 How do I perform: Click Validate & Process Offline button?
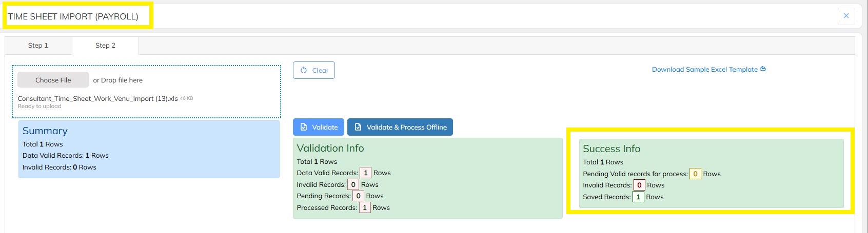coord(400,127)
